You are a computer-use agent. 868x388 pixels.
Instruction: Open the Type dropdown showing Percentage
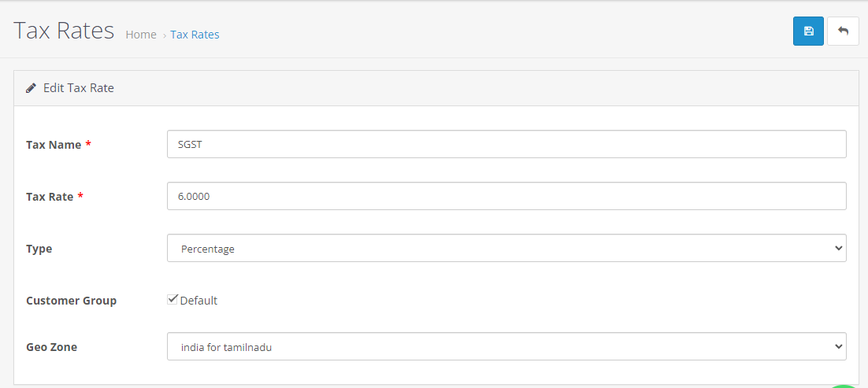click(x=506, y=248)
